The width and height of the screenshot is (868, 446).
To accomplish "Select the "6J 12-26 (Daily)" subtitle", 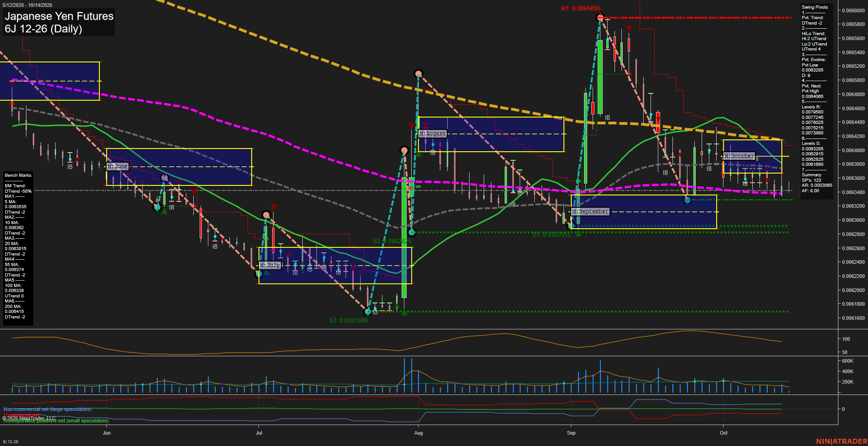I will (43, 29).
